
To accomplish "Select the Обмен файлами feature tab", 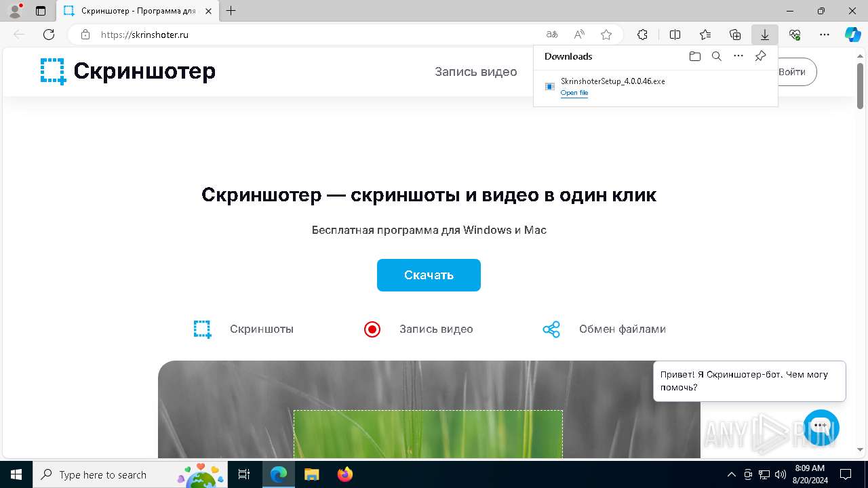I will click(623, 329).
